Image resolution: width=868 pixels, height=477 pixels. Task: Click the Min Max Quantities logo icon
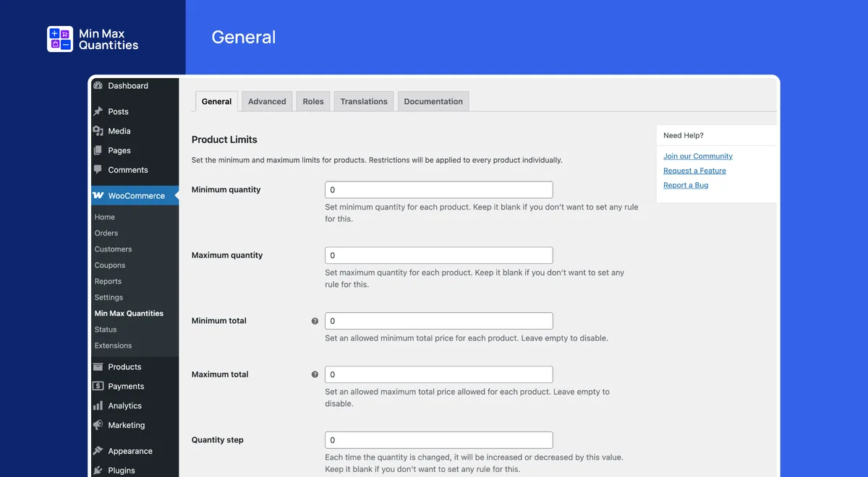click(60, 39)
